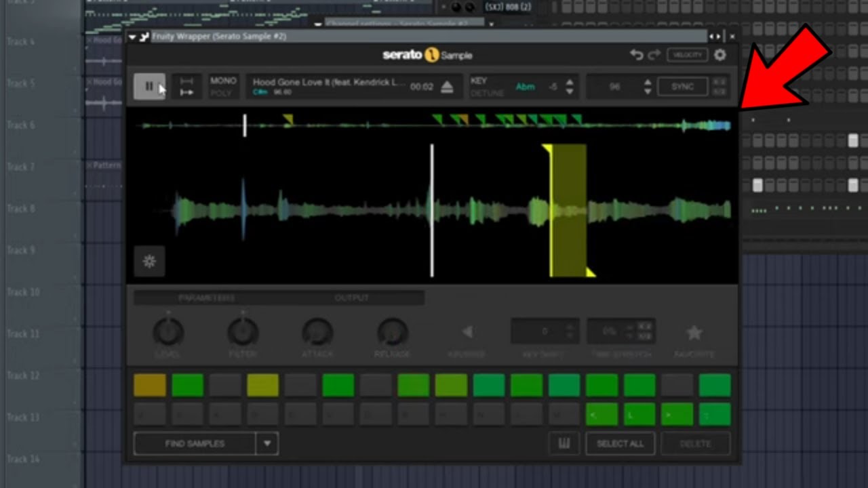This screenshot has width=868, height=488.
Task: Click the FILTER knob
Action: [243, 332]
